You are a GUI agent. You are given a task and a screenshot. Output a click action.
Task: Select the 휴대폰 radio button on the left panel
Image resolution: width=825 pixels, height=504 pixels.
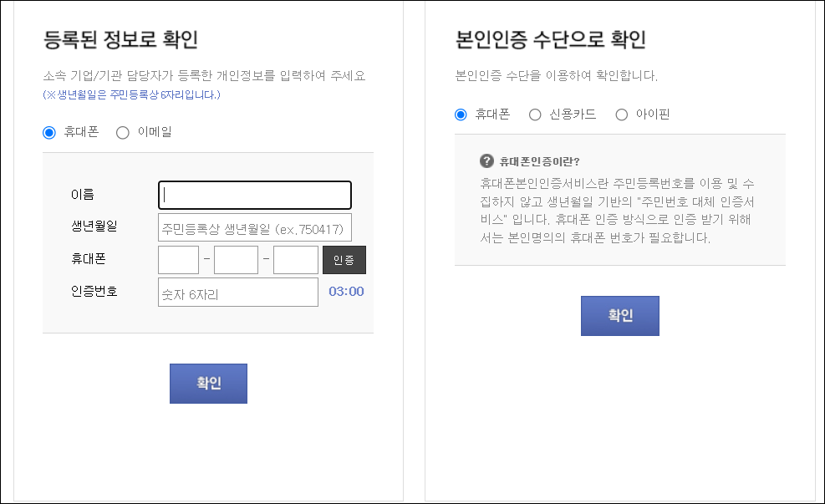pos(49,131)
